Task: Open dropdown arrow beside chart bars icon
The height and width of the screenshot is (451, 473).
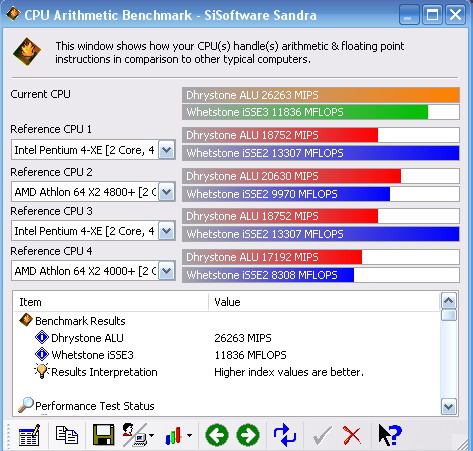Action: click(189, 436)
